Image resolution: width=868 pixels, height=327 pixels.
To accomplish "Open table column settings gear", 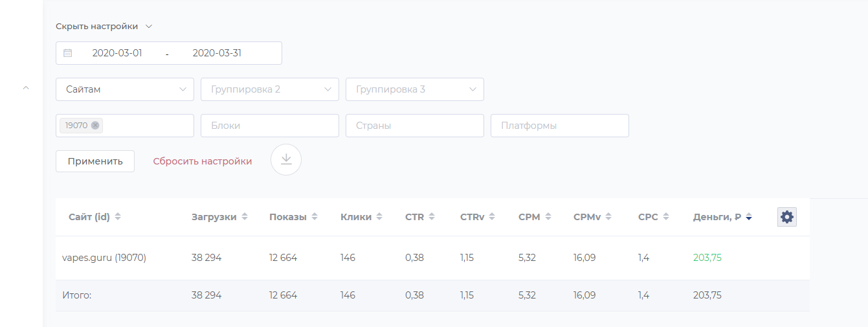I will pyautogui.click(x=786, y=217).
